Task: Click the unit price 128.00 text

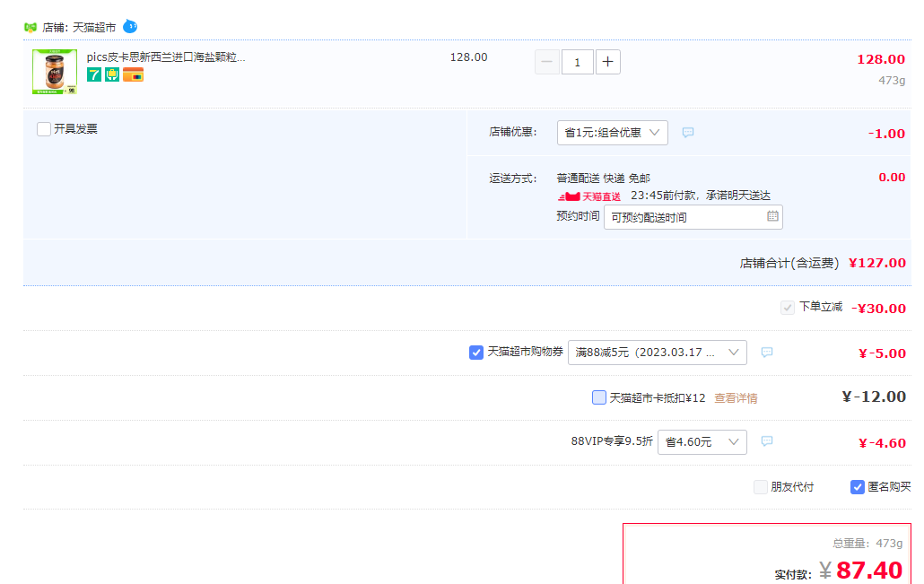Action: 468,57
